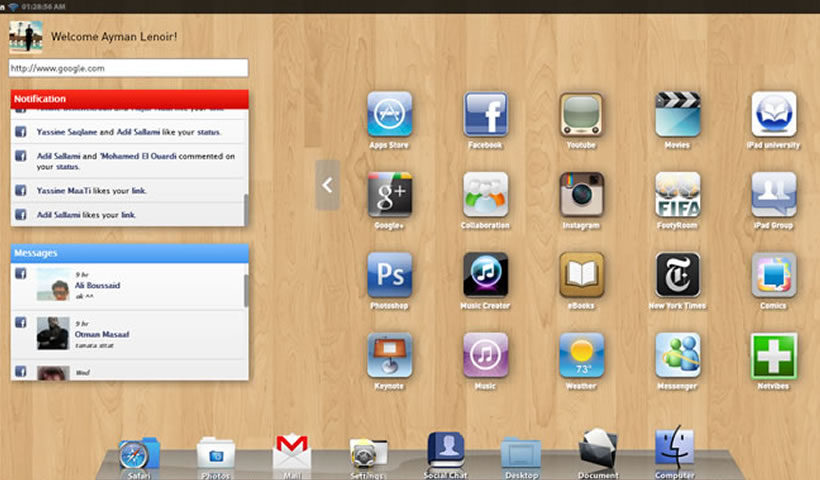The width and height of the screenshot is (820, 480).
Task: Launch the FootyRoom FIFA app
Action: coord(677,194)
